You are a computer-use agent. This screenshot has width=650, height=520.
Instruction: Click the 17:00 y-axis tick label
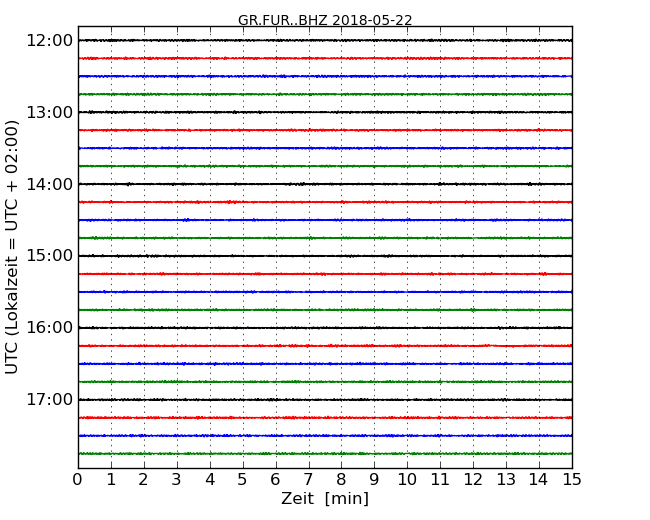(x=50, y=400)
